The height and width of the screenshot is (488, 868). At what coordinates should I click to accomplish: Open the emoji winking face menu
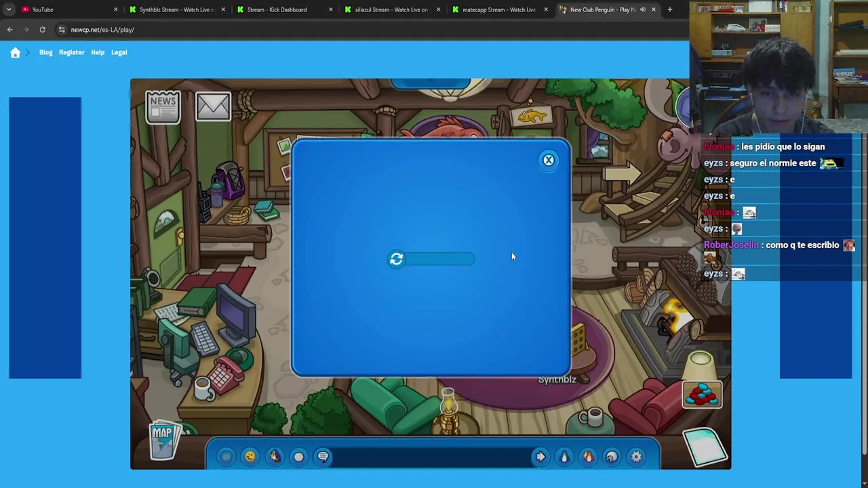[x=250, y=457]
